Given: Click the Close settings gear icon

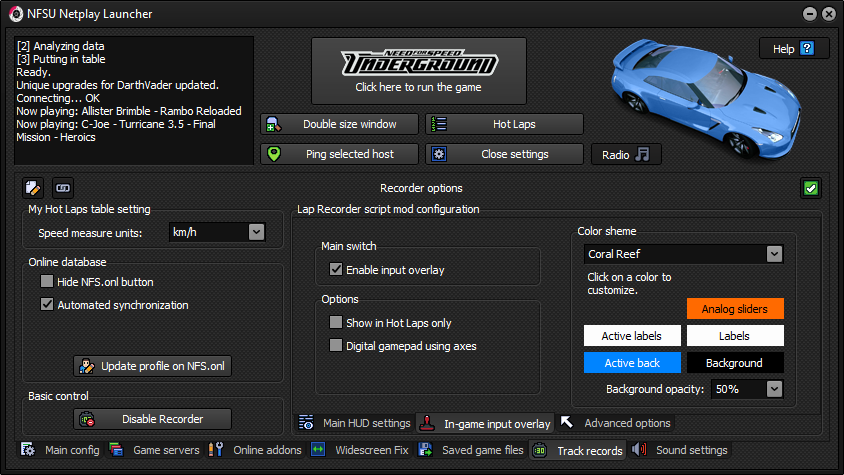Looking at the screenshot, I should pos(439,155).
